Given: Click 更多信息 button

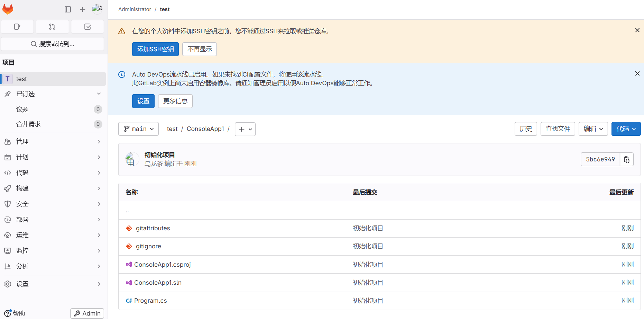Looking at the screenshot, I should coord(175,101).
